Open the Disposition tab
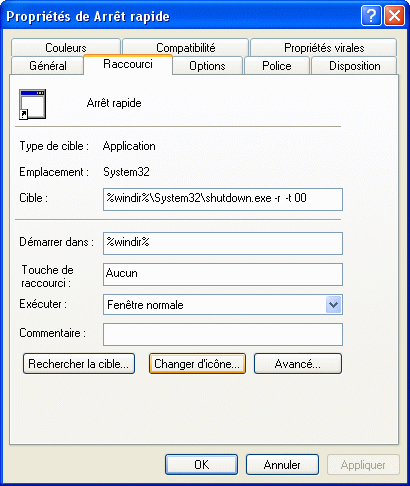410x486 pixels. [354, 66]
